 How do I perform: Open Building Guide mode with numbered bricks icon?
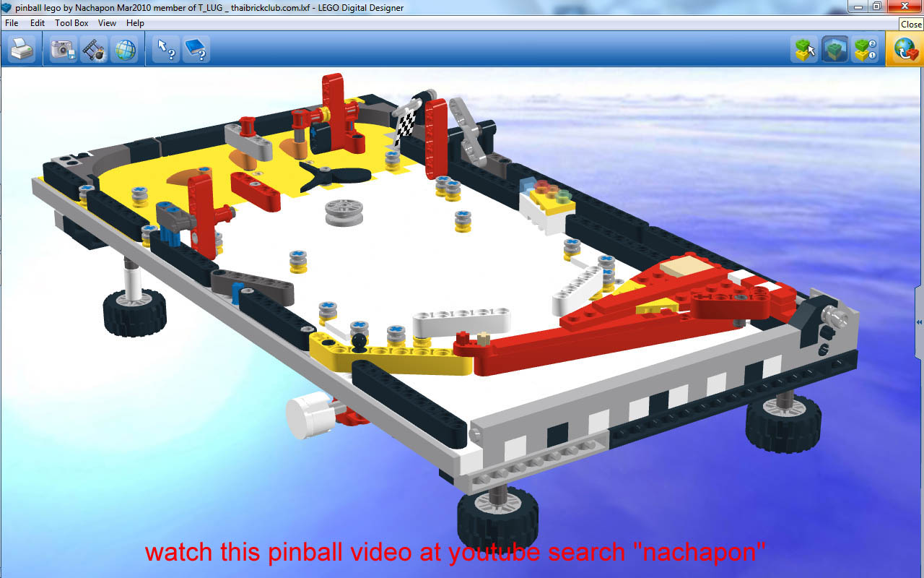pos(866,49)
